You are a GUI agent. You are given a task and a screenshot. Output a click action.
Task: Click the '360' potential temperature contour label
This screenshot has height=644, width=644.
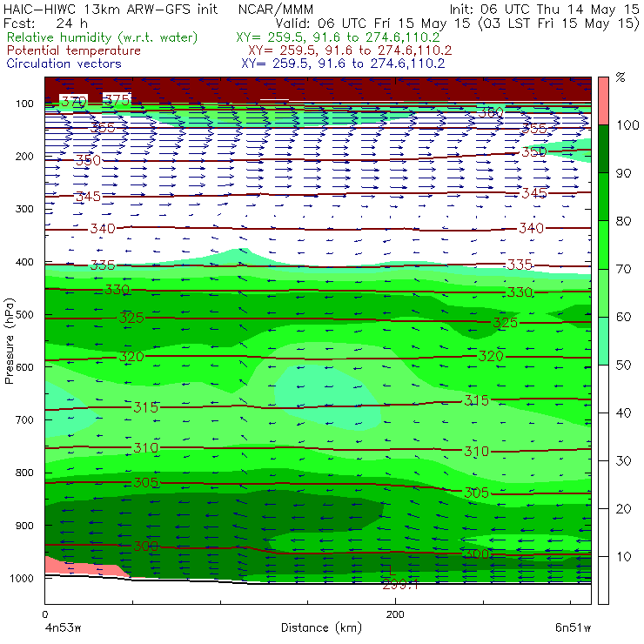(x=491, y=112)
